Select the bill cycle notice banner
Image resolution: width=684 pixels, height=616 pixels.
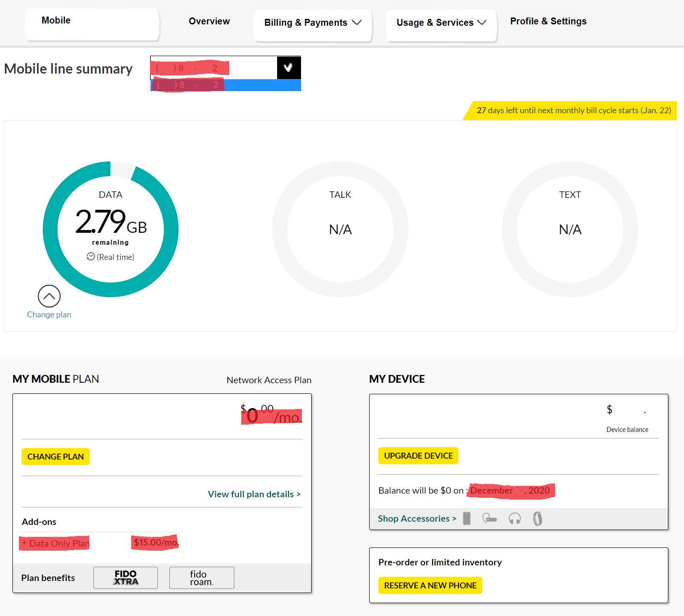click(x=573, y=110)
